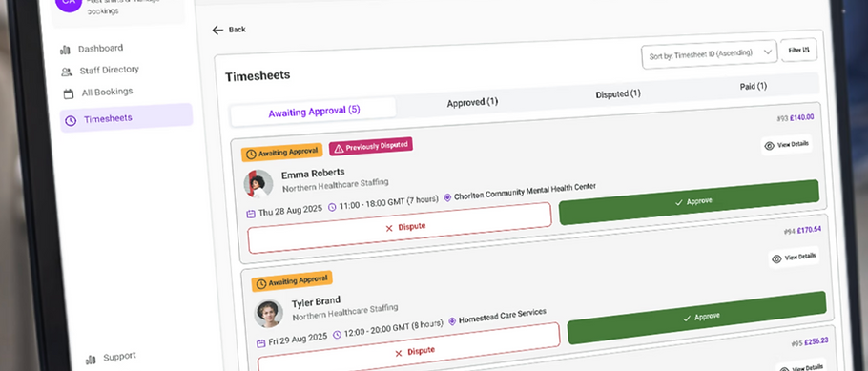Click the Filter button
Viewport: 868px width, 371px height.
[798, 50]
